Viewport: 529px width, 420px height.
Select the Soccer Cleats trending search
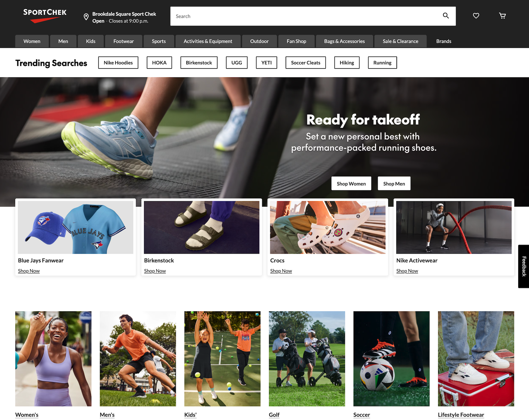point(305,63)
